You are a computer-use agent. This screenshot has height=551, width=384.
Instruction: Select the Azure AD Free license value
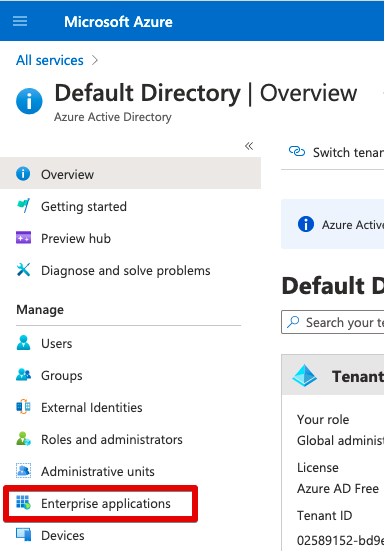tap(338, 488)
